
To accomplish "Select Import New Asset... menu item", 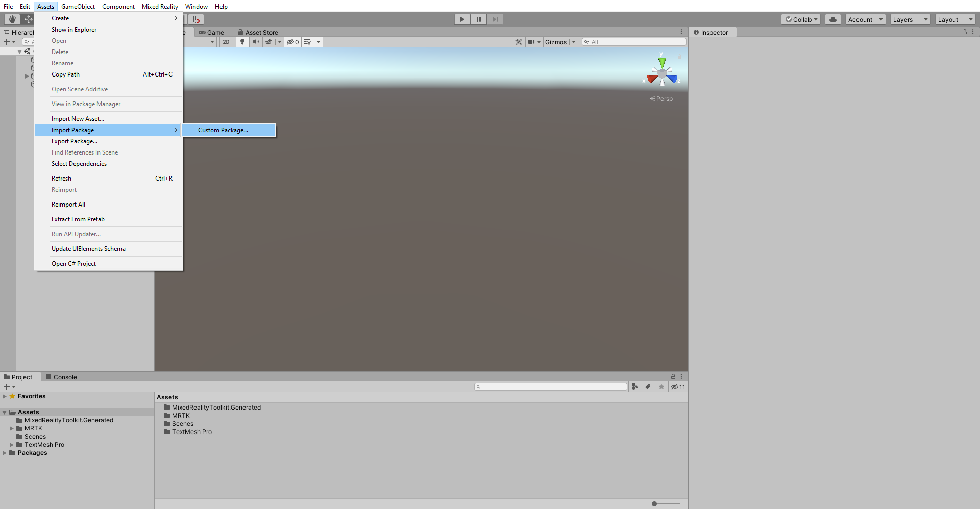I will (x=109, y=119).
